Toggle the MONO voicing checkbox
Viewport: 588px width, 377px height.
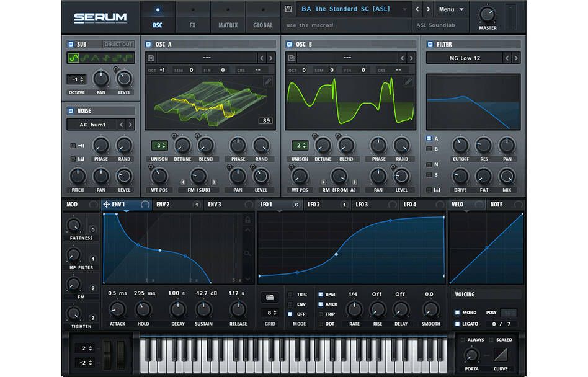pos(458,312)
